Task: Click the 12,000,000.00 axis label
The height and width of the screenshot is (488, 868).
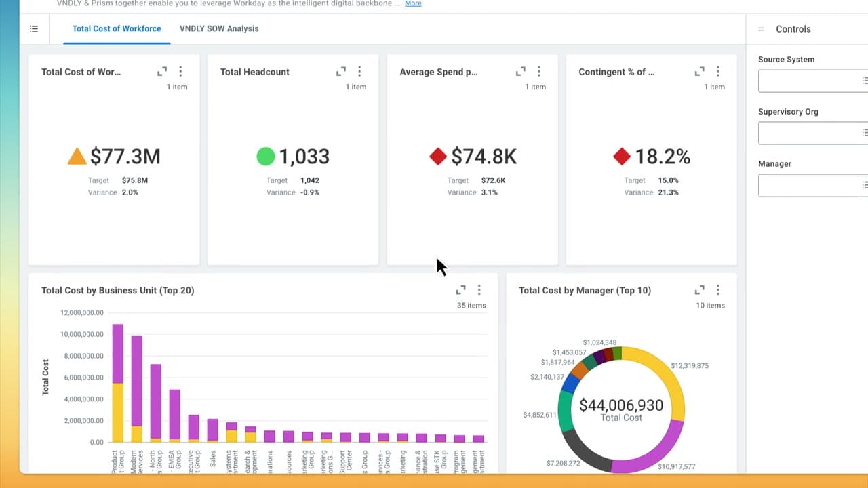Action: pos(82,312)
